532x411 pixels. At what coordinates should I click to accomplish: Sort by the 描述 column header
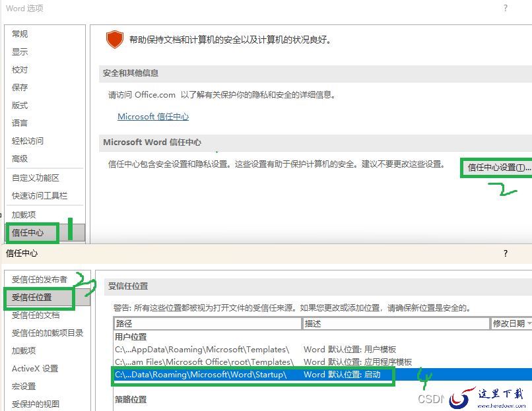[395, 323]
